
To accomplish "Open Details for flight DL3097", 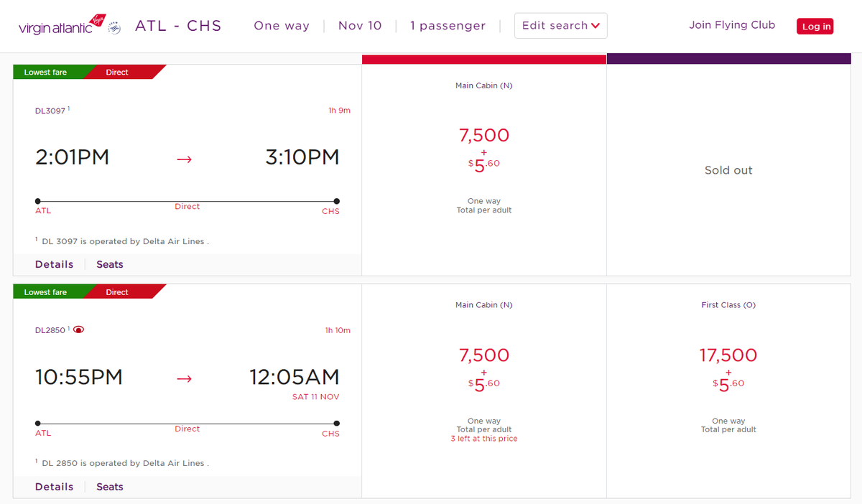I will point(54,263).
